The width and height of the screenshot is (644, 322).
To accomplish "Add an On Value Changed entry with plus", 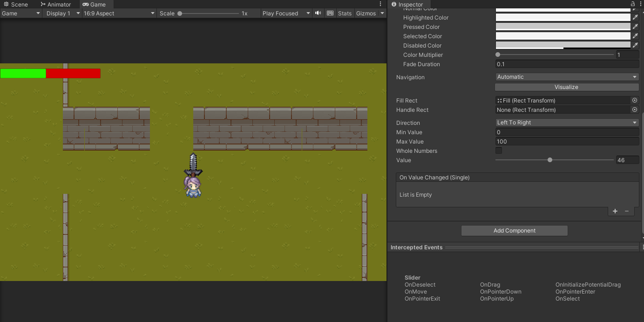I will tap(615, 211).
